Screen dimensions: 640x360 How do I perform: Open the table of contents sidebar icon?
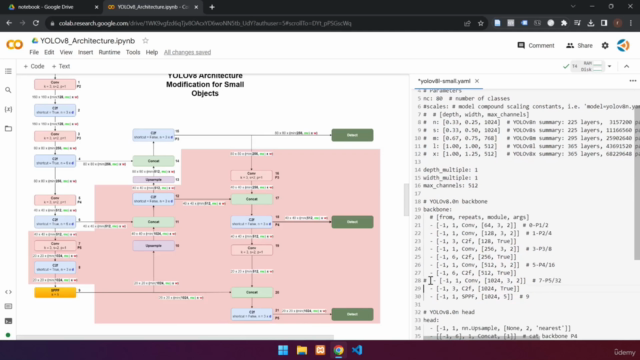tap(8, 71)
